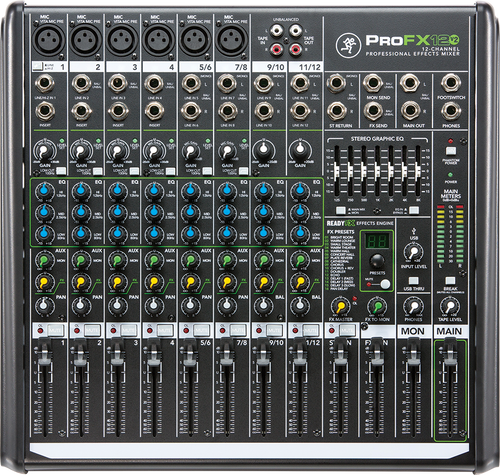Click the red right Tape Out RCA jack
Screen dimensions: 500x475
tap(295, 49)
